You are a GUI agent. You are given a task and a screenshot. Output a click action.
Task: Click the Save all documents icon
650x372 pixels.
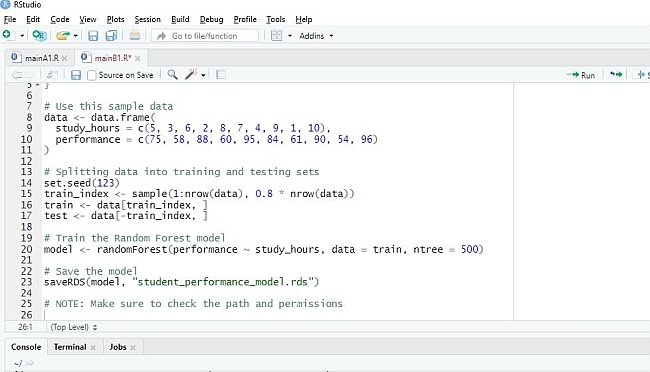click(111, 36)
